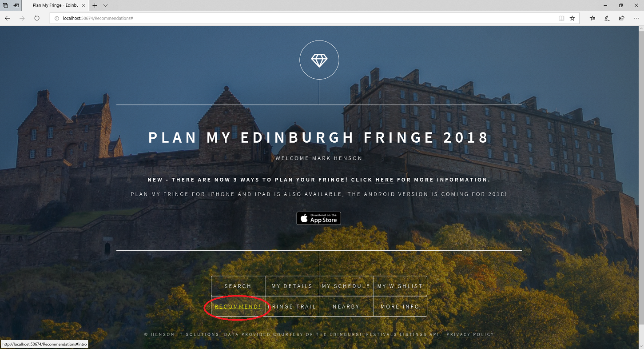Refresh the page with the reload icon

click(37, 18)
